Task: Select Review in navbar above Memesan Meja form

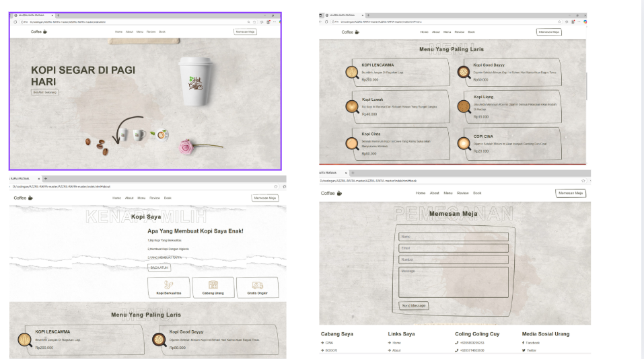Action: tap(463, 193)
